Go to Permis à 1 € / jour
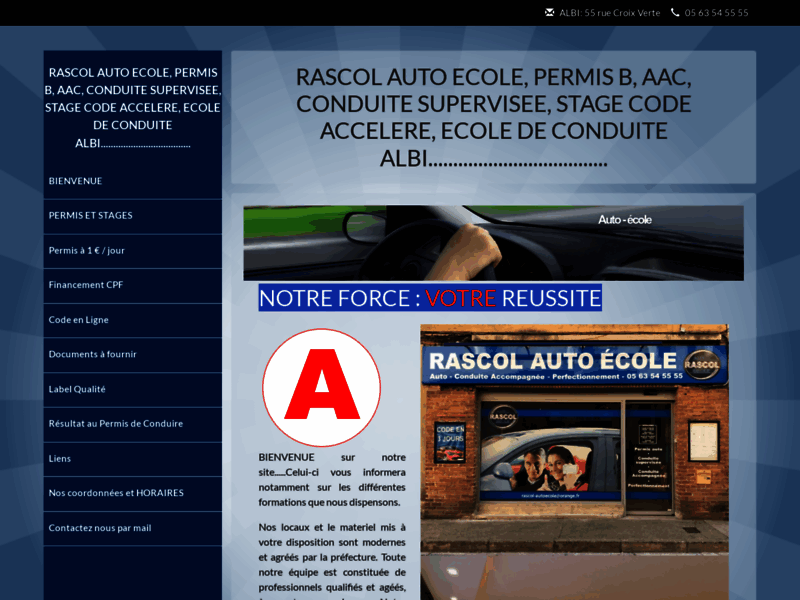800x600 pixels. (x=133, y=251)
